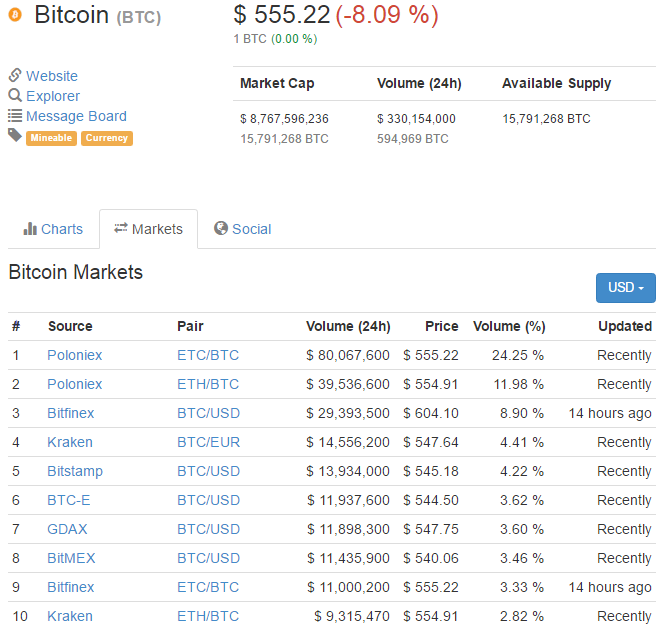The image size is (669, 625).
Task: Click the list icon beside Message Board
Action: [15, 116]
